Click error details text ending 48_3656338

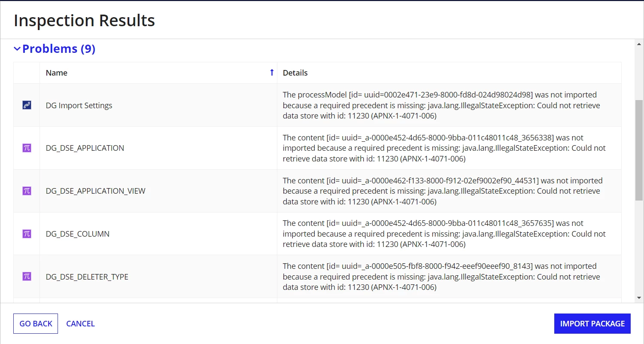click(444, 148)
